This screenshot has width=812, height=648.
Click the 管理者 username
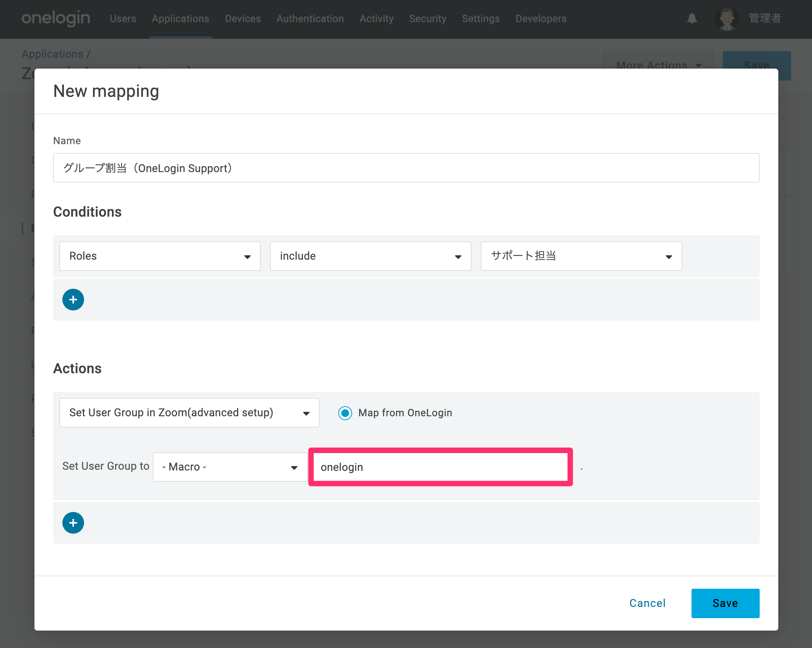point(765,18)
